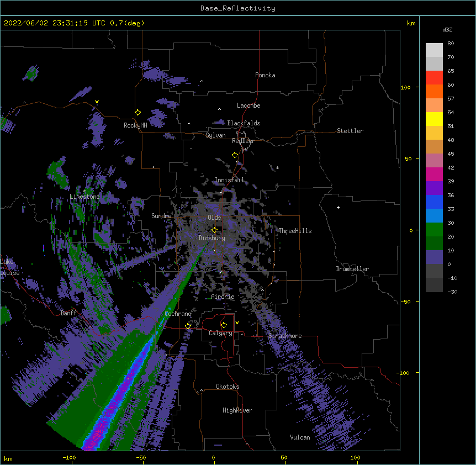476x465 pixels.
Task: Click the Vulcan label
Action: [300, 437]
